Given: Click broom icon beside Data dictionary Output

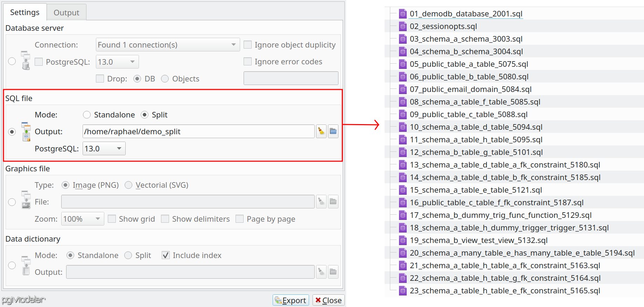Looking at the screenshot, I should [321, 272].
